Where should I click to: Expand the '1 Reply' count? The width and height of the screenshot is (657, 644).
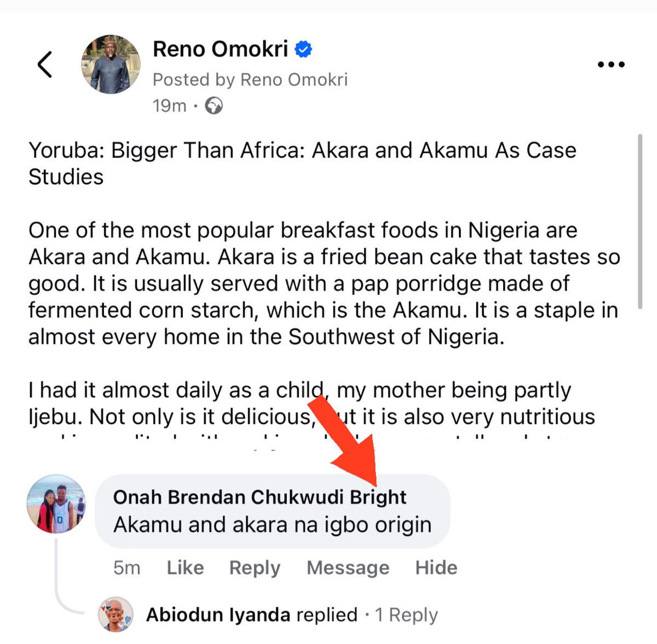(406, 616)
